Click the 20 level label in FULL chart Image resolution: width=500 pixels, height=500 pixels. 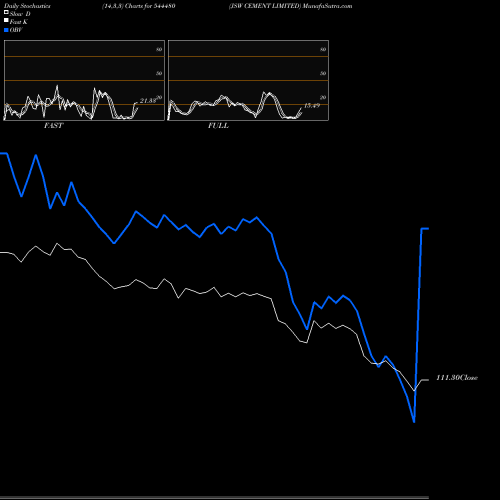[323, 97]
